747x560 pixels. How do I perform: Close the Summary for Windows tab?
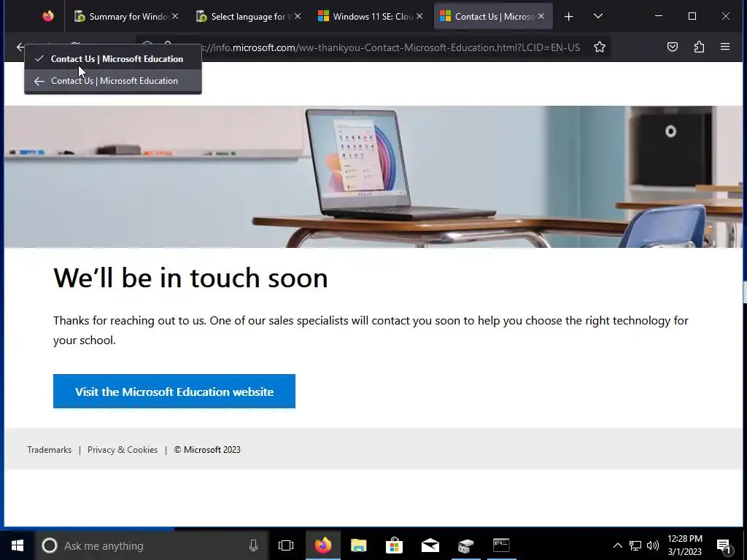coord(175,16)
